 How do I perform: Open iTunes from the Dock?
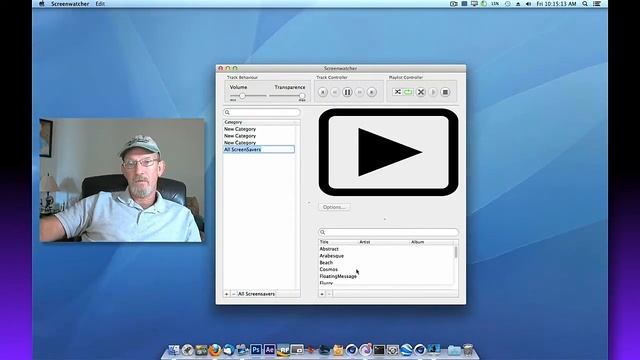click(365, 350)
